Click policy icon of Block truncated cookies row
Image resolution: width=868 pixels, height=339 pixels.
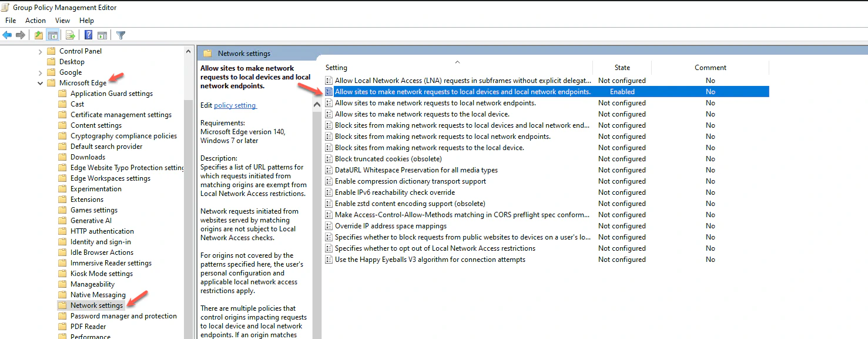[329, 159]
